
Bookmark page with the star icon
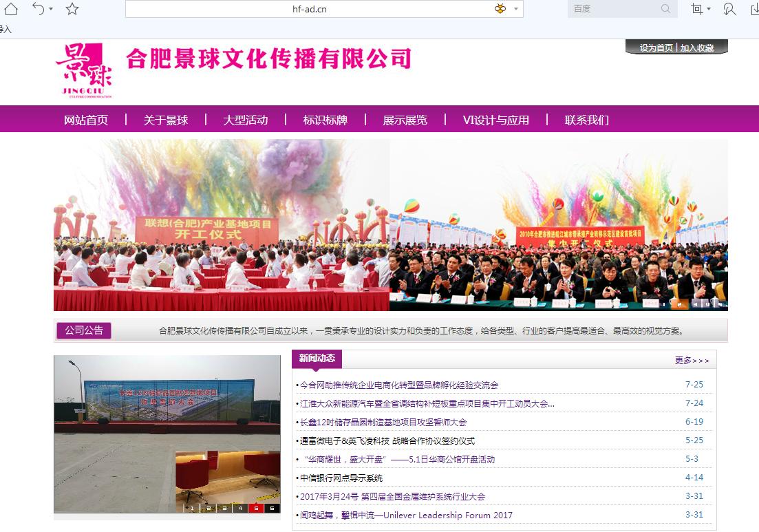point(72,9)
